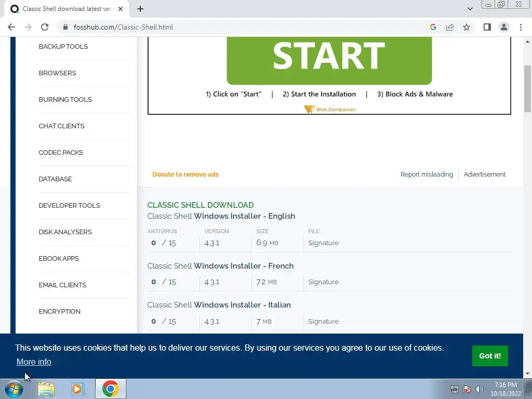Click the browser Back arrow
Viewport: 532px width, 399px height.
coord(11,27)
